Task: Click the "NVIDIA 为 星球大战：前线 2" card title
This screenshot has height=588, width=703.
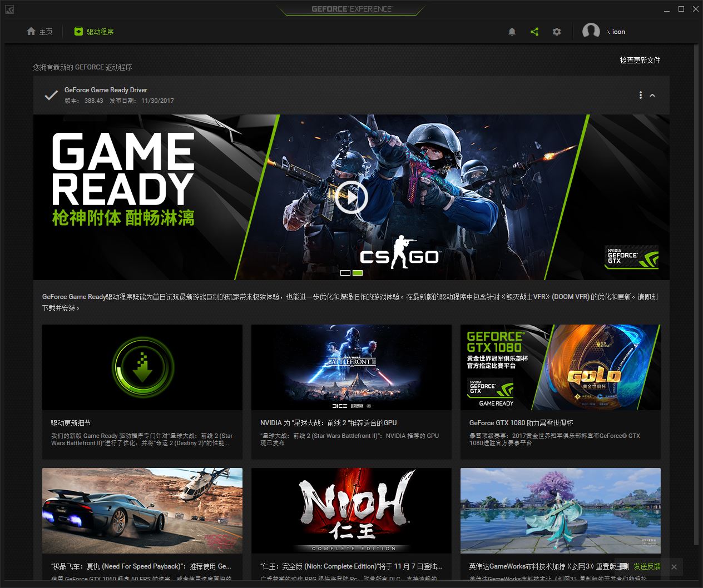Action: [x=328, y=423]
